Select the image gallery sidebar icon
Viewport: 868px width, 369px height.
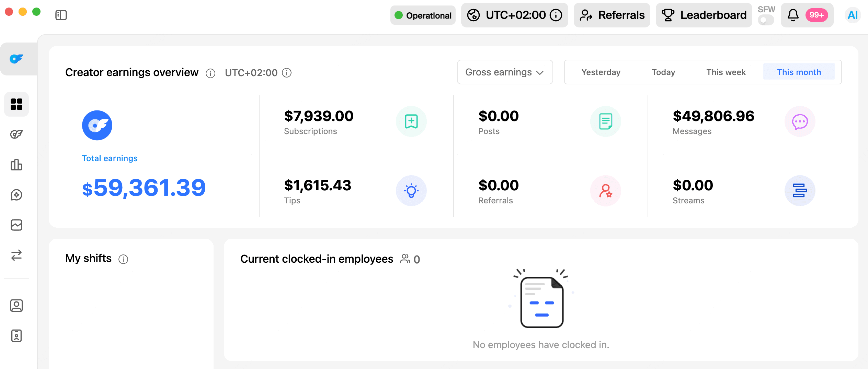tap(16, 225)
